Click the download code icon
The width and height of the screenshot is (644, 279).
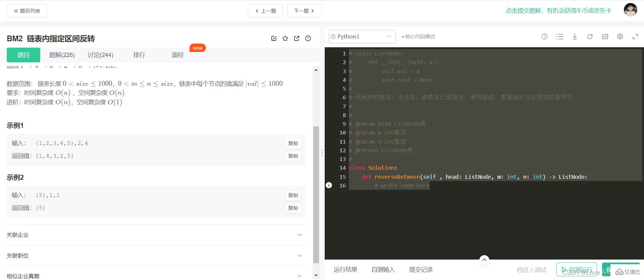coord(575,37)
